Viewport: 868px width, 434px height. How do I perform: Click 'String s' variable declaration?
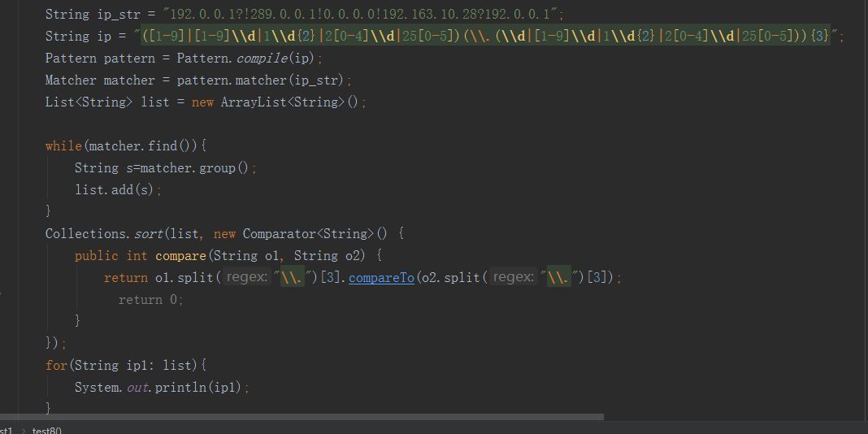click(104, 167)
